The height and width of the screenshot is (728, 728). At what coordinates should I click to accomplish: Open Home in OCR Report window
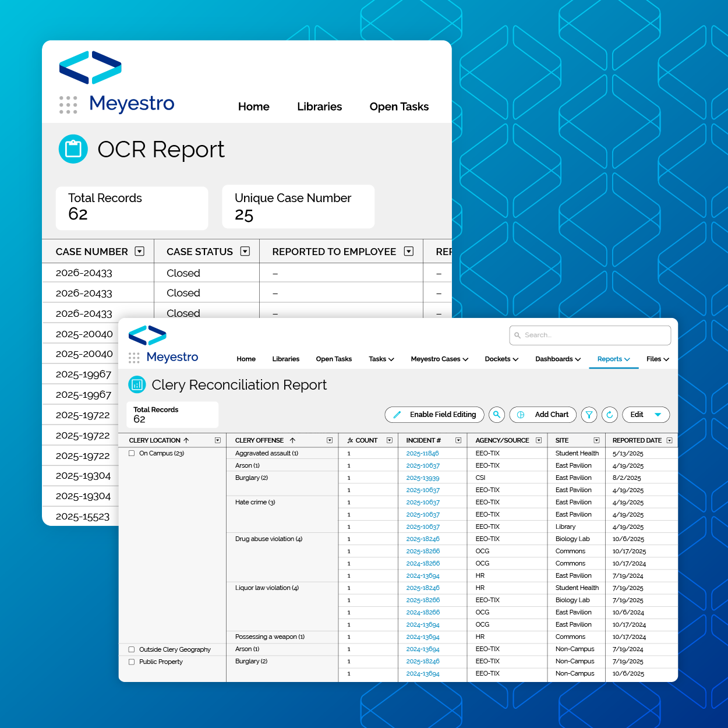click(x=254, y=107)
